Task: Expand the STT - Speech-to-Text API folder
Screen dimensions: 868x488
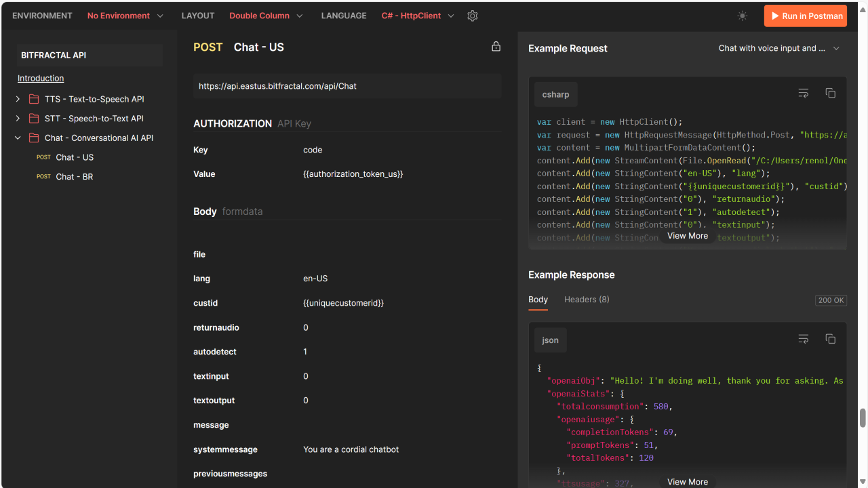Action: (18, 119)
